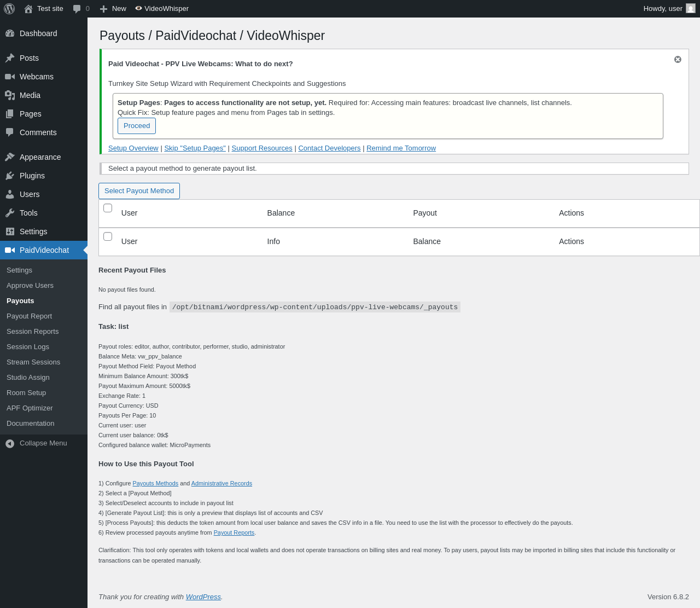
Task: Click the Plugins plug icon
Action: pyautogui.click(x=10, y=176)
